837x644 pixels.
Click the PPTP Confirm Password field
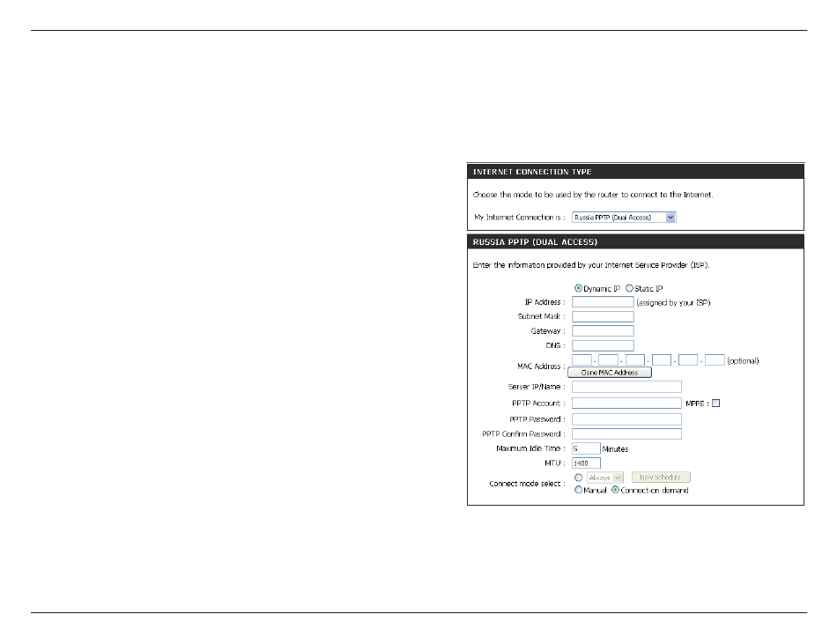626,433
